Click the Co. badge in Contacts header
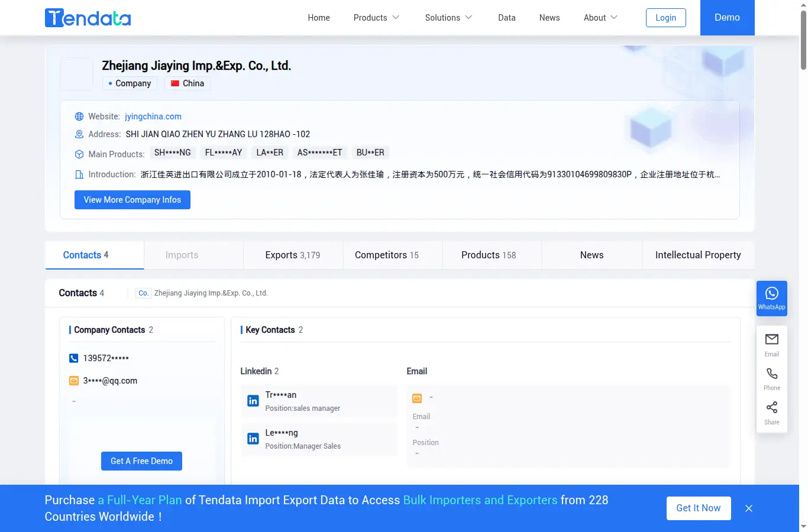This screenshot has height=532, width=808. tap(144, 293)
